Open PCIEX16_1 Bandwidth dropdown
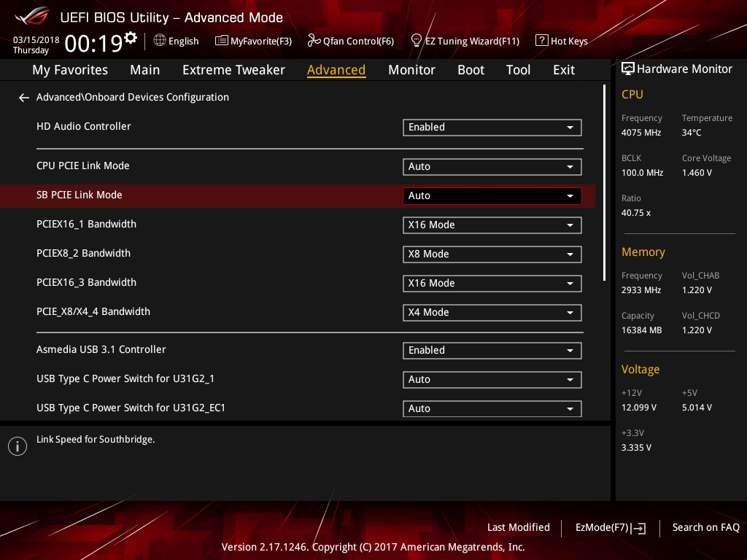 (492, 225)
